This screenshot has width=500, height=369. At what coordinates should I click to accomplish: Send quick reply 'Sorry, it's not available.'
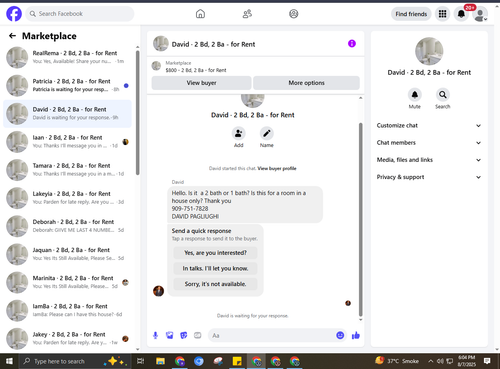click(x=215, y=284)
